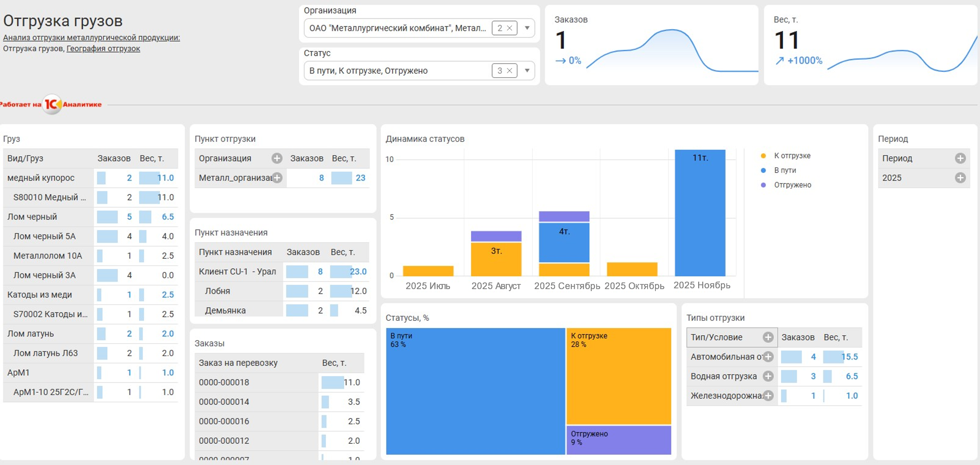Image resolution: width=980 pixels, height=465 pixels.
Task: Open the Организация dropdown arrow
Action: point(527,28)
